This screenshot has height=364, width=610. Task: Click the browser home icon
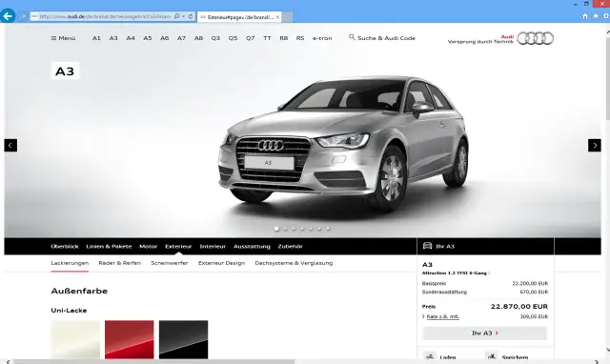pos(585,16)
